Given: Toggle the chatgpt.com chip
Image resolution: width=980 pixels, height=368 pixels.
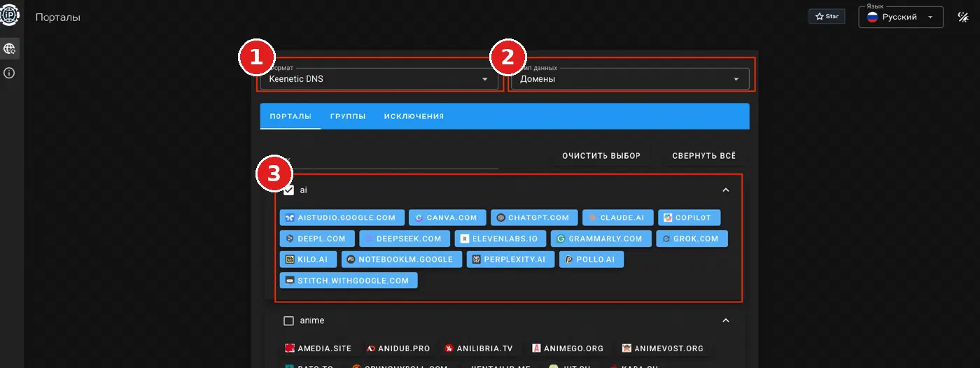Looking at the screenshot, I should pyautogui.click(x=534, y=218).
